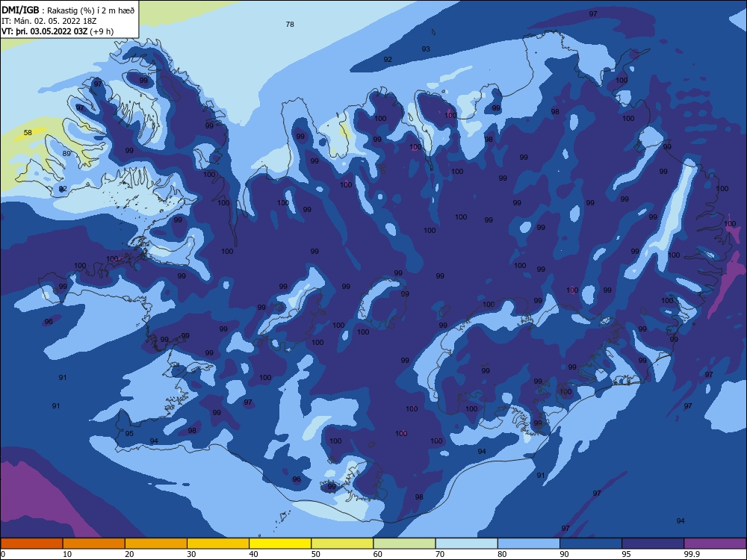Screen dimensions: 747x560
Task: Click the legend scale label '50'
Action: click(x=315, y=554)
